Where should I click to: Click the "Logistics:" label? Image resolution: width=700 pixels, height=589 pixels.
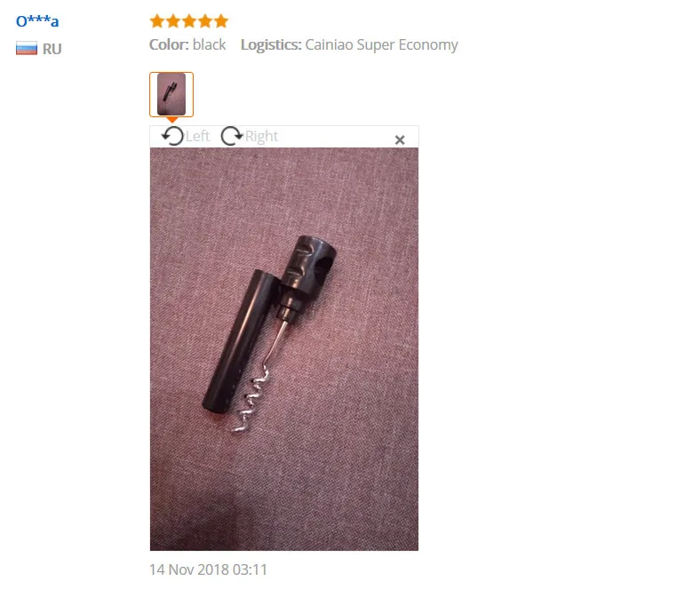[x=272, y=44]
